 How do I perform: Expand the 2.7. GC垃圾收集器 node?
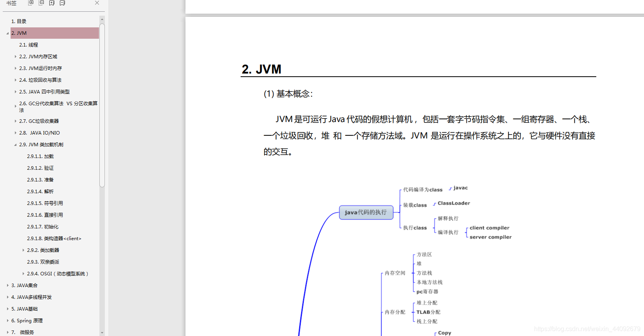(15, 121)
